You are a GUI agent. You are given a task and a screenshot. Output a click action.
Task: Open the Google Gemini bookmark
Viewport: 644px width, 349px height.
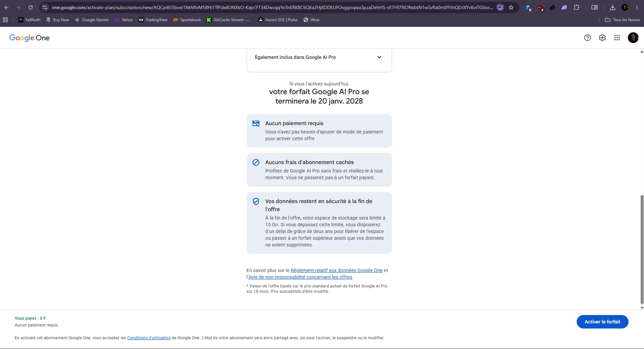pos(92,20)
